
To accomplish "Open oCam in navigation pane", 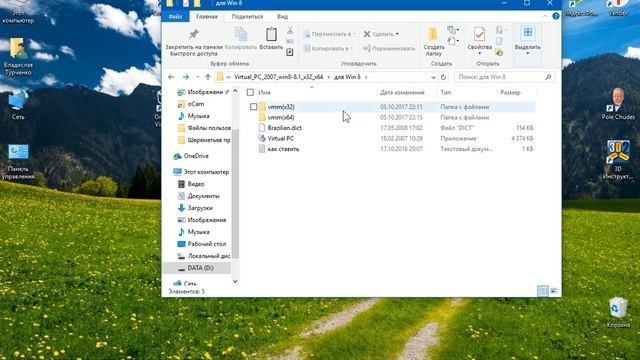I will (x=196, y=104).
